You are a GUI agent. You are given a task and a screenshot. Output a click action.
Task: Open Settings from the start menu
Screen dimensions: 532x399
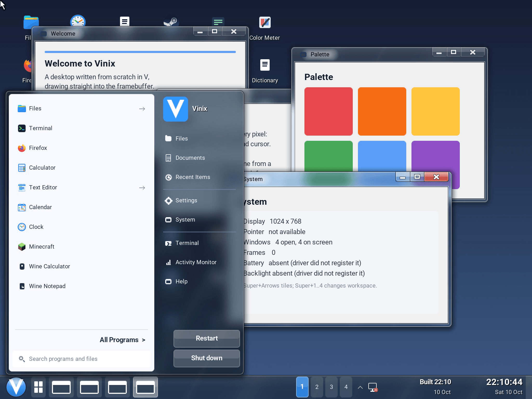point(199,200)
